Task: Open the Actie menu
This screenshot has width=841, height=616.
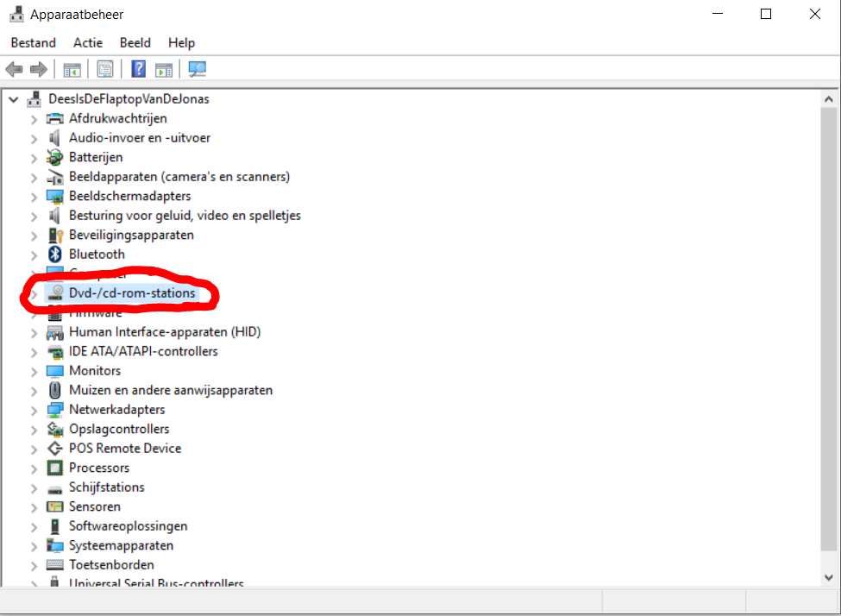Action: 87,42
